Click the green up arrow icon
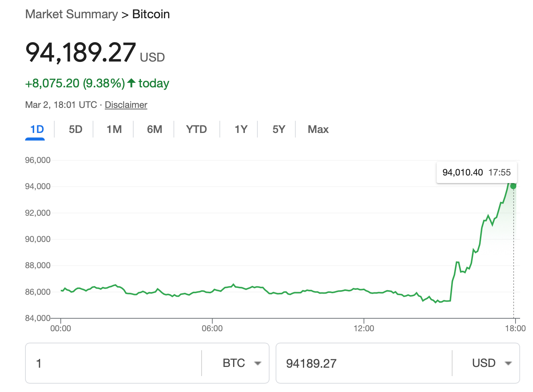The height and width of the screenshot is (392, 533). click(131, 83)
